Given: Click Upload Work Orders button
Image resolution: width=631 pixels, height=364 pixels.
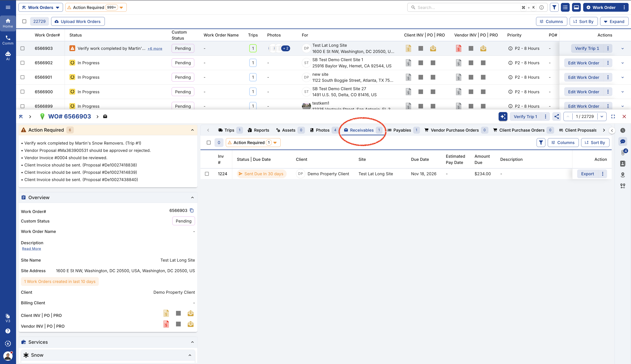Looking at the screenshot, I should click(78, 22).
